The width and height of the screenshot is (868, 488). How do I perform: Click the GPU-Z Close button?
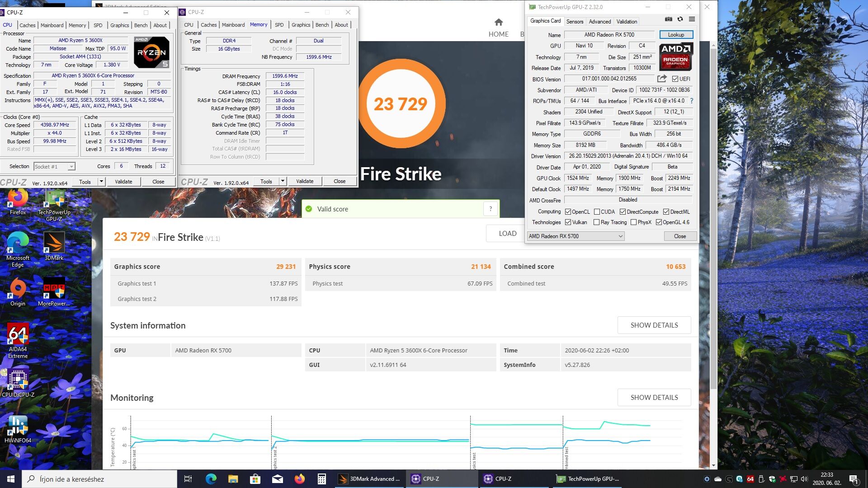pyautogui.click(x=680, y=236)
